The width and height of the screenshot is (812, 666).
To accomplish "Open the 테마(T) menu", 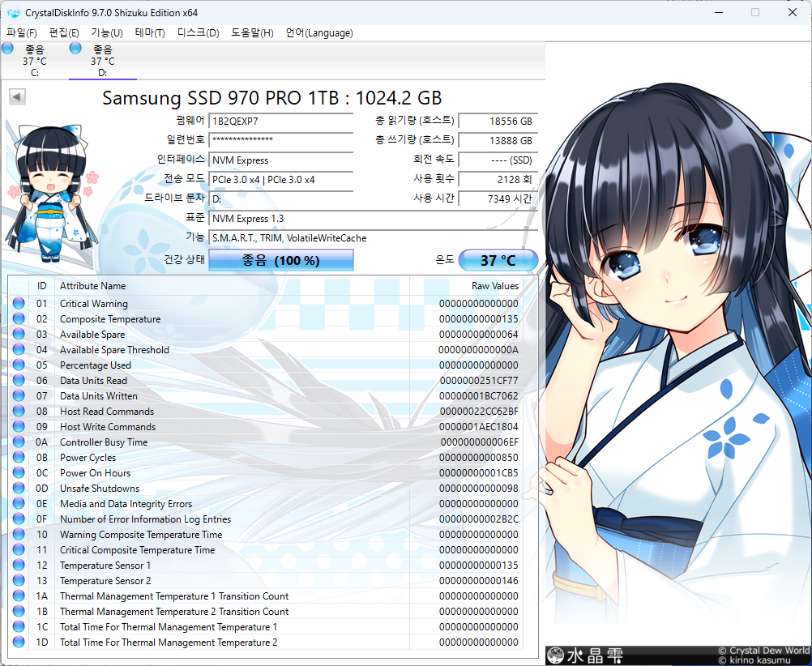I will click(150, 32).
